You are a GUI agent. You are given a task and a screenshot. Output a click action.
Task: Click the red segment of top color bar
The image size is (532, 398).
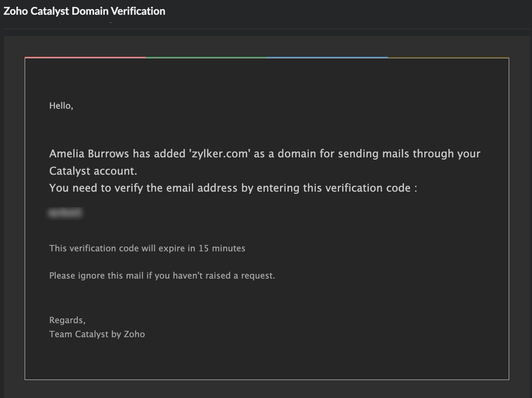(85, 57)
